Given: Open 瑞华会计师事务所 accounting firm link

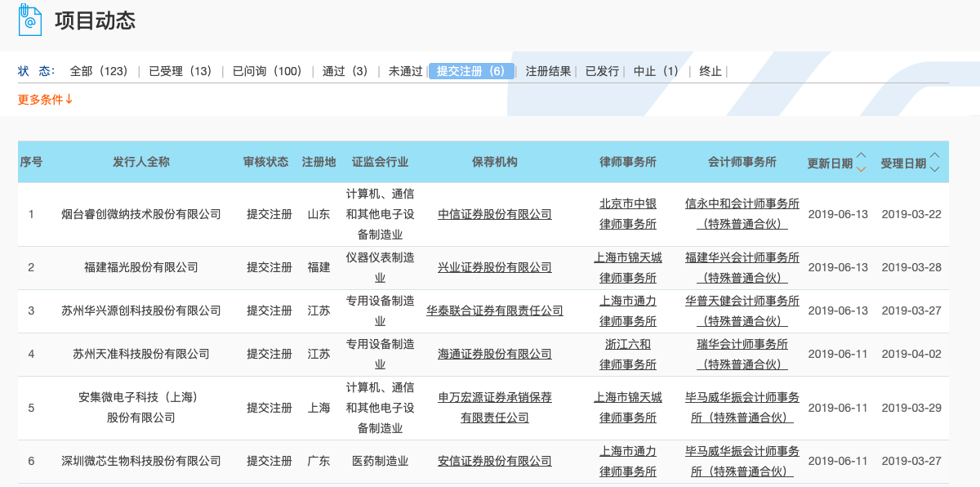Looking at the screenshot, I should point(742,355).
